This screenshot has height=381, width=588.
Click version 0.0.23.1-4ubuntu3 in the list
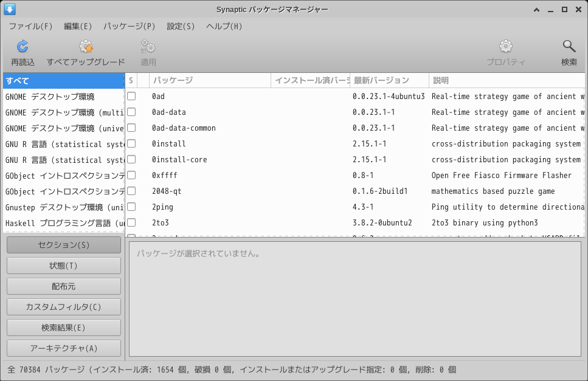389,96
